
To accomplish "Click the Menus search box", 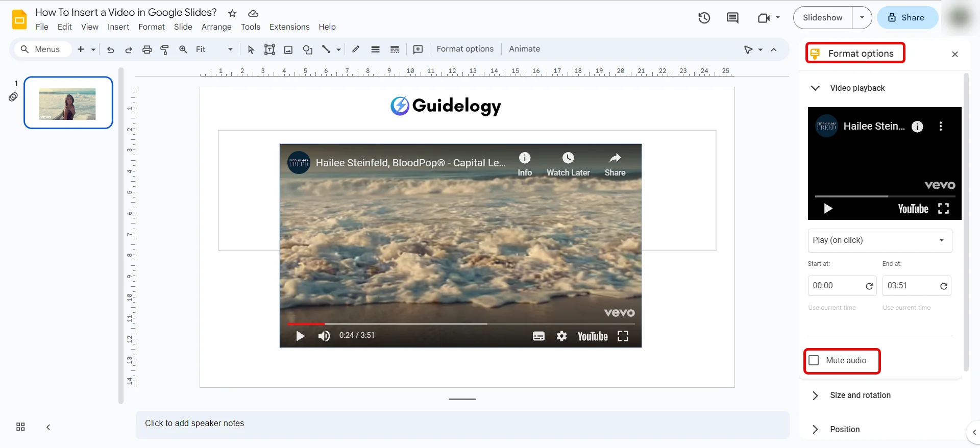I will [42, 49].
